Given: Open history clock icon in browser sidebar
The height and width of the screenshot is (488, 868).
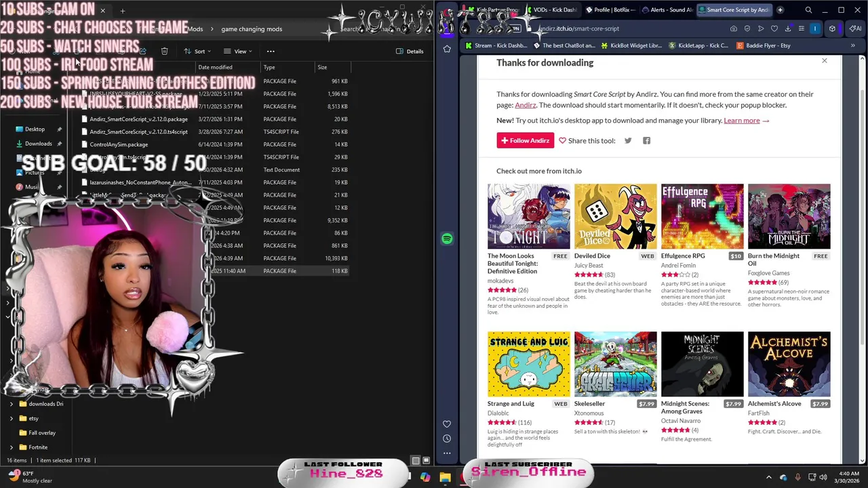Looking at the screenshot, I should coord(447,439).
